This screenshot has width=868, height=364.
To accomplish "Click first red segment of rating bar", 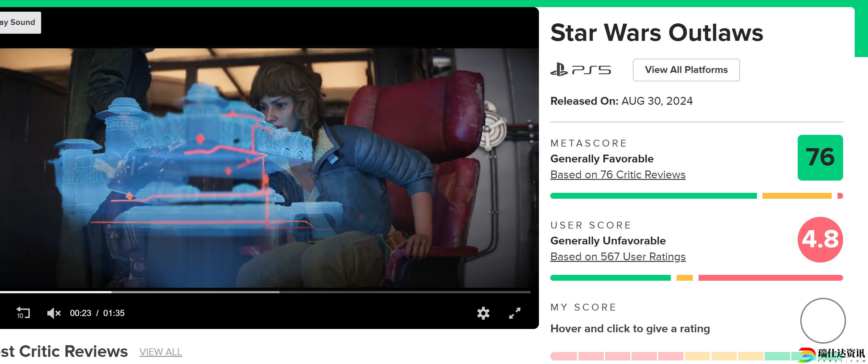I will [564, 356].
